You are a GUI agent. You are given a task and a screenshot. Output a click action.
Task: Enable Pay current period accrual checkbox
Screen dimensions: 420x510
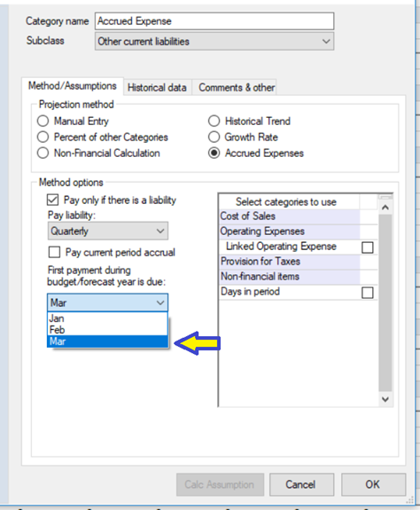pyautogui.click(x=54, y=252)
